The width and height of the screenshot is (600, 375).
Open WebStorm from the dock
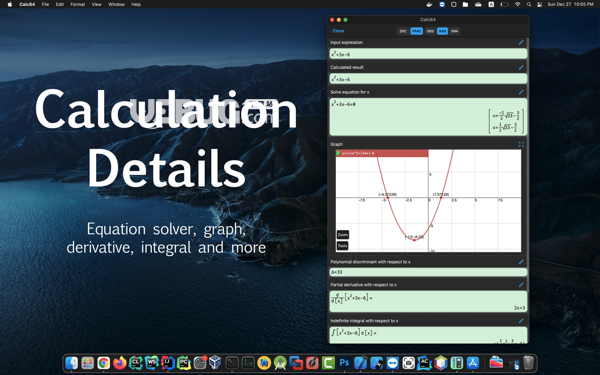pos(152,363)
